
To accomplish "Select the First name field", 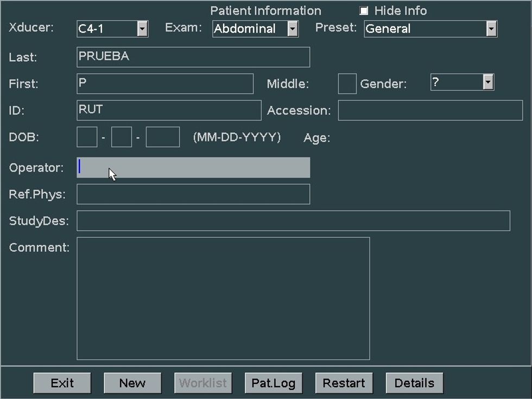I will (165, 84).
